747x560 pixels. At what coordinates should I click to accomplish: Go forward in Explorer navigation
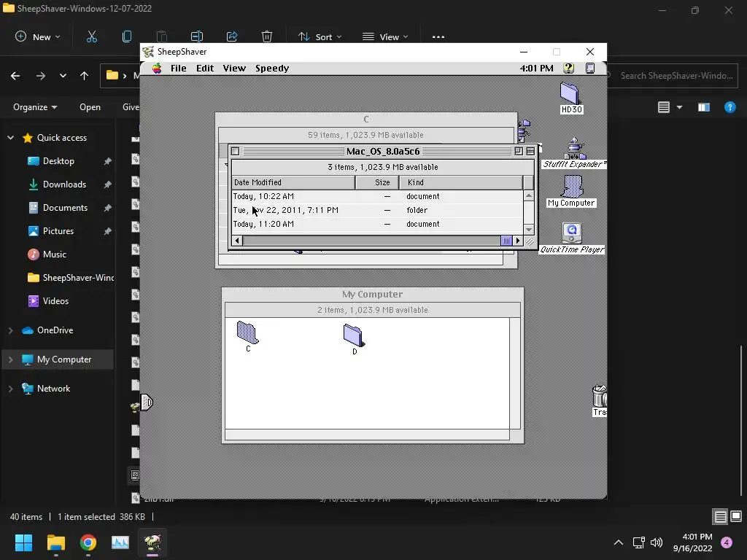click(x=41, y=76)
